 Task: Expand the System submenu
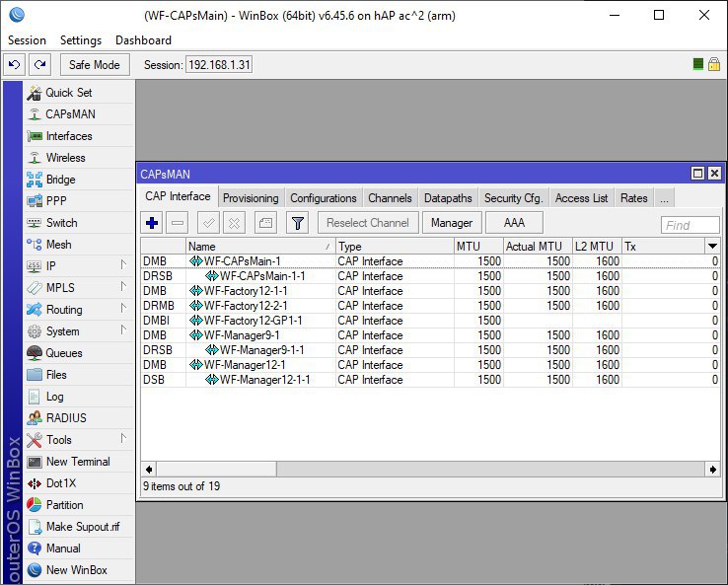point(123,330)
